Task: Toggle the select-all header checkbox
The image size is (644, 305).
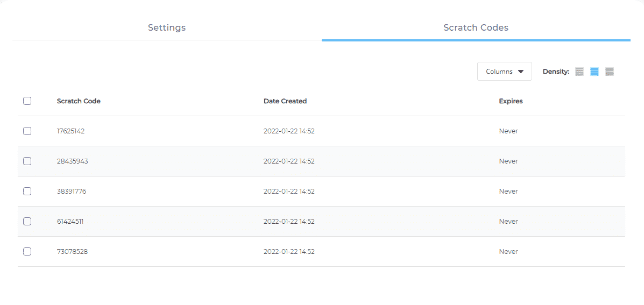Action: point(27,101)
